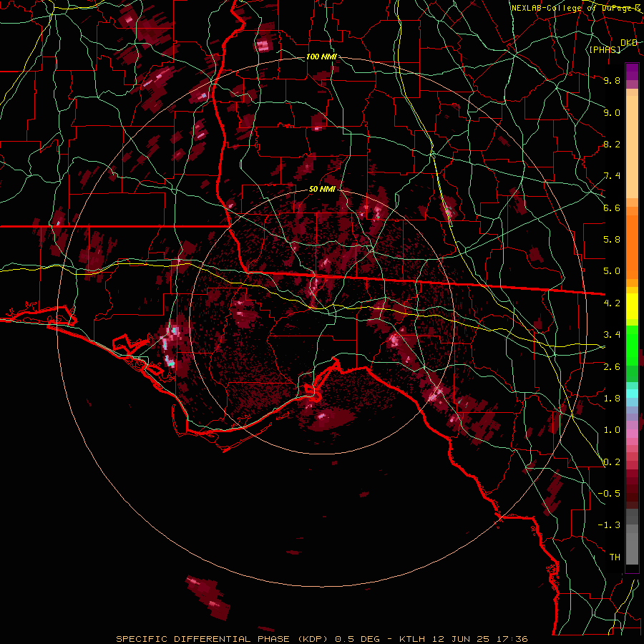Select the -0.5 color scale label
This screenshot has width=644, height=644.
click(609, 494)
